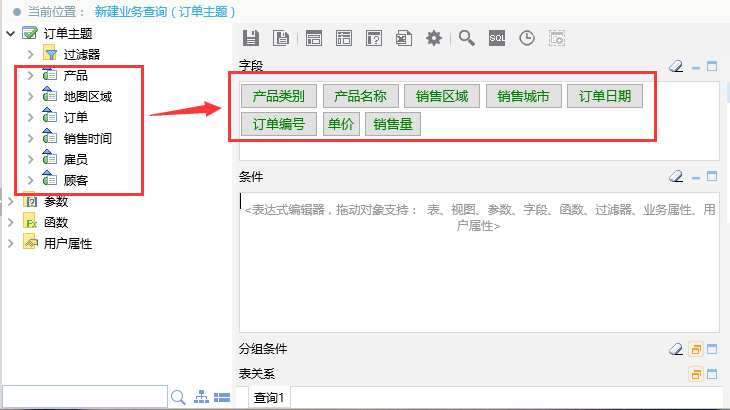
Task: Expand the 订单 table node
Action: [31, 117]
